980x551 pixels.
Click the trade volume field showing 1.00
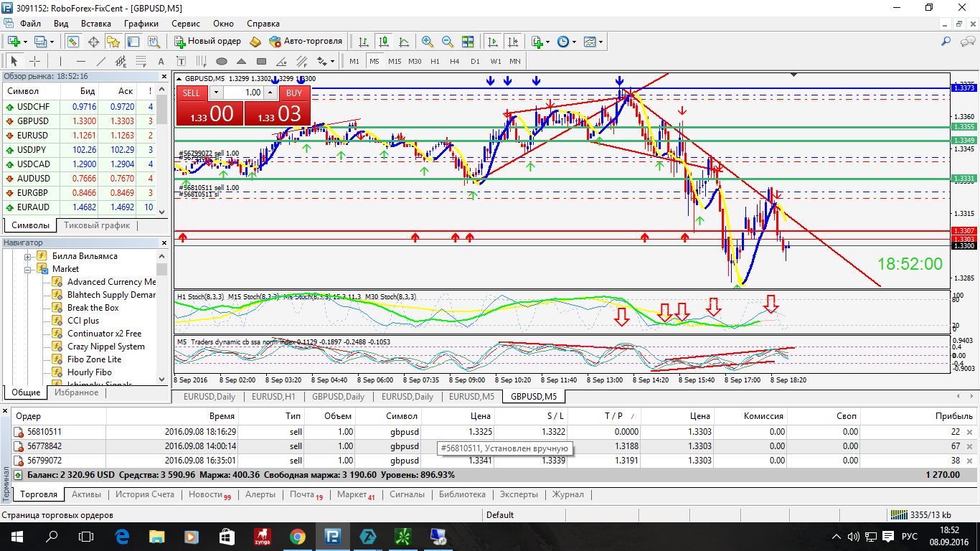click(243, 93)
